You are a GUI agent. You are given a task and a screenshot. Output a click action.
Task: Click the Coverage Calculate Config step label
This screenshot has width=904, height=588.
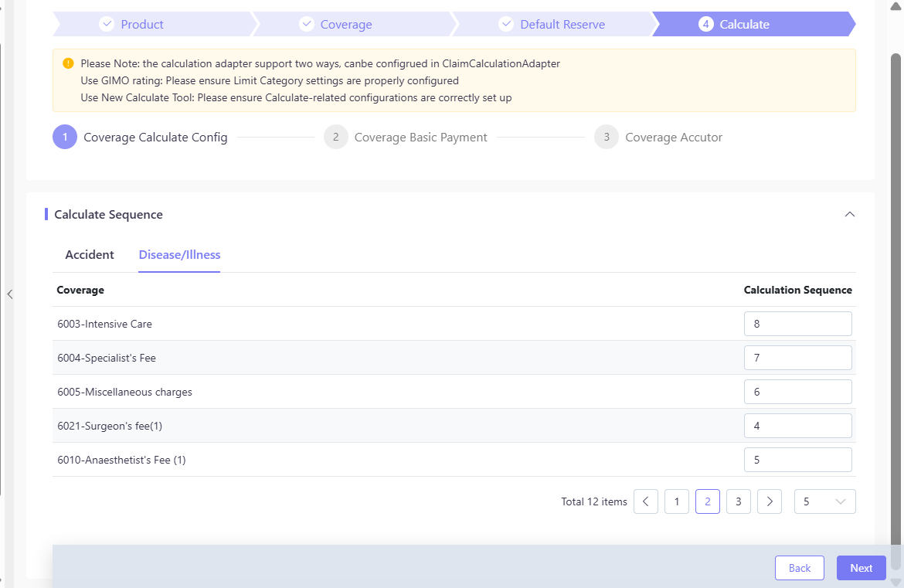(x=155, y=138)
